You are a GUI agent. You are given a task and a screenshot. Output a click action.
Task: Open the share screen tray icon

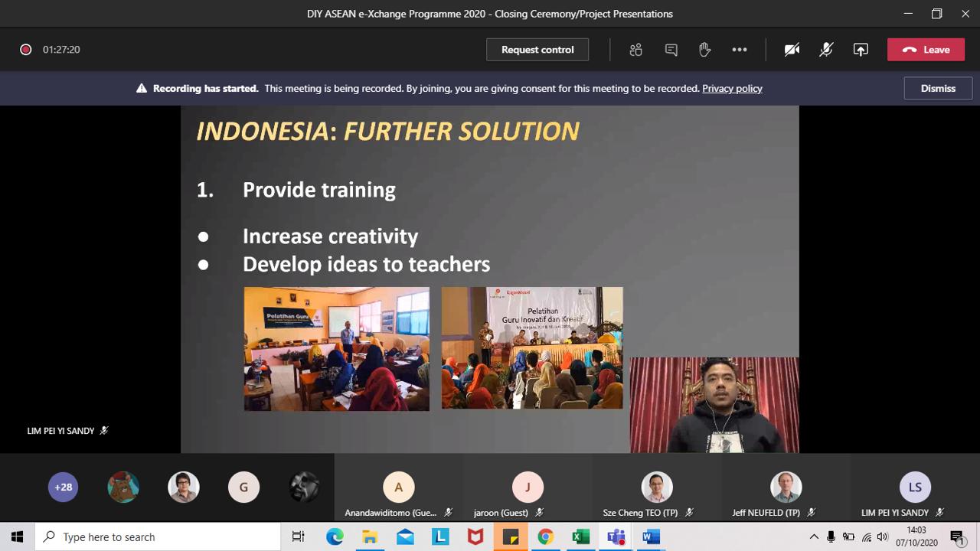pyautogui.click(x=861, y=50)
